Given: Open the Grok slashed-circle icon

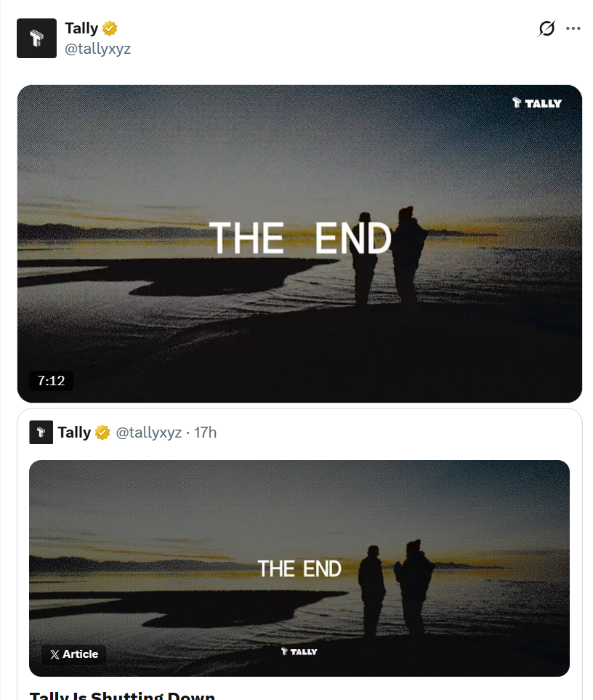Looking at the screenshot, I should coord(546,28).
